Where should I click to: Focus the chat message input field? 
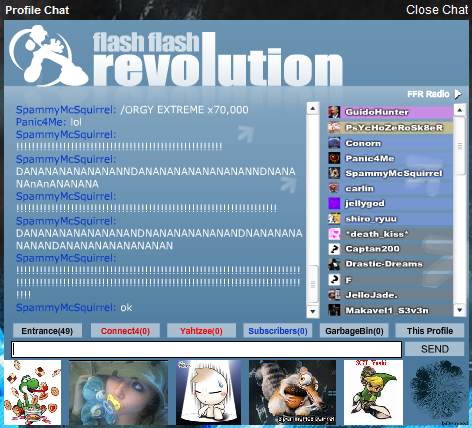(206, 349)
